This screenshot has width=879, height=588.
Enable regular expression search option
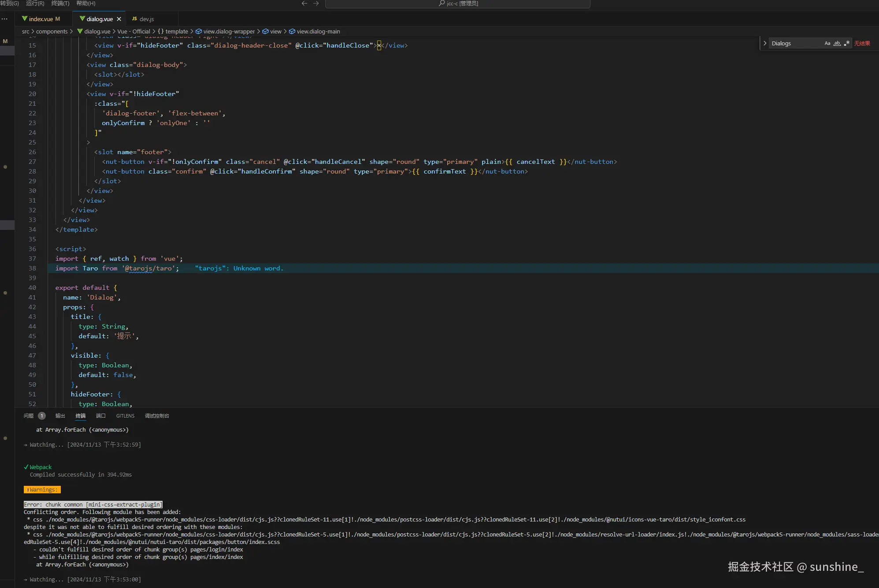[x=846, y=43]
